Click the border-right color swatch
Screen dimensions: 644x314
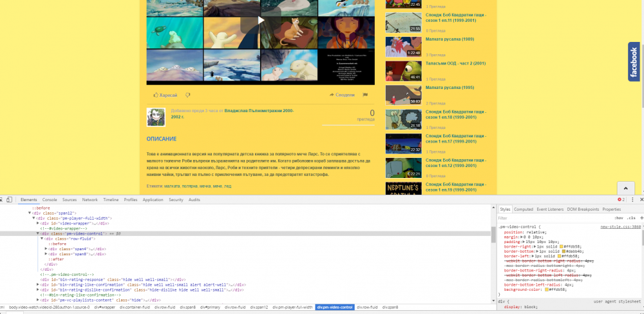point(561,246)
